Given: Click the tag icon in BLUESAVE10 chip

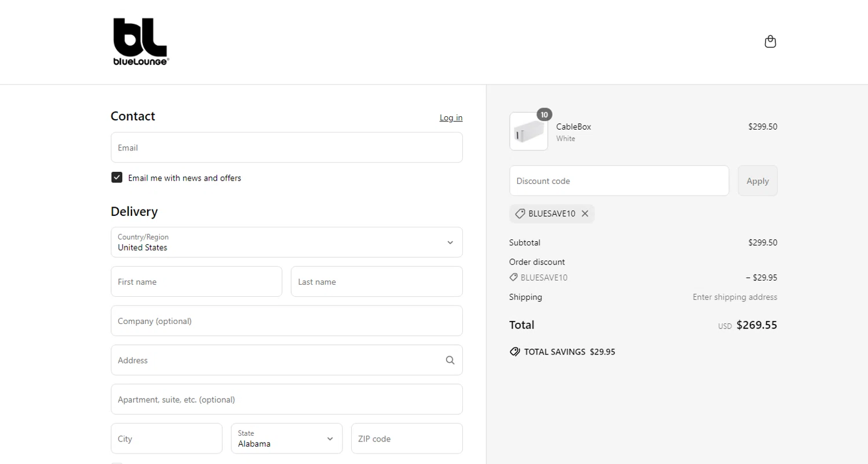Looking at the screenshot, I should (520, 213).
